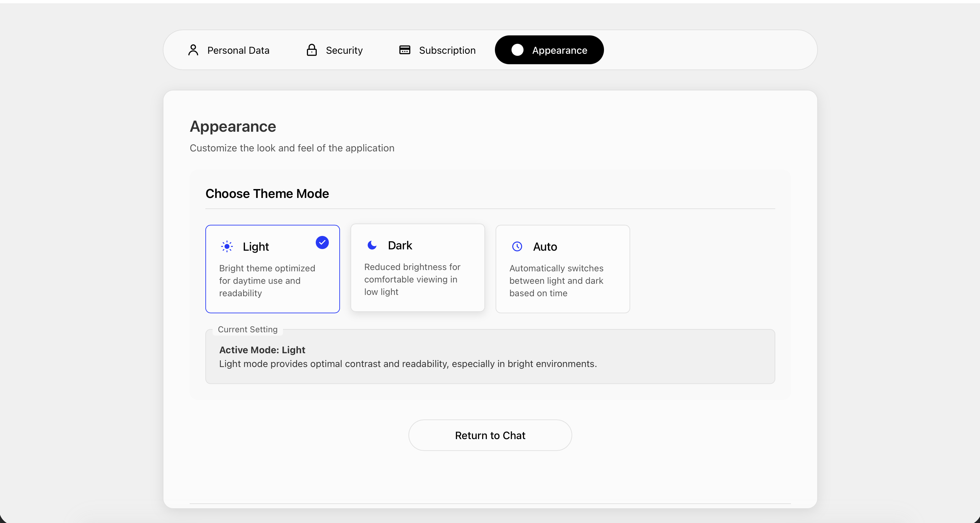Click the moon icon on the Dark card
This screenshot has height=523, width=980.
pyautogui.click(x=372, y=245)
